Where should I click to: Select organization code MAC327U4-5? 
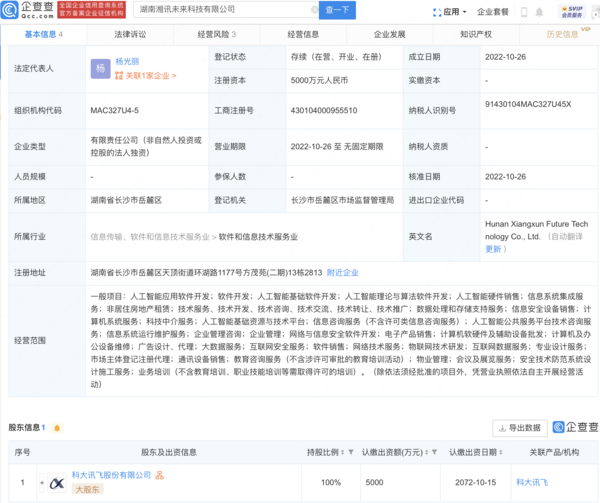tap(115, 111)
